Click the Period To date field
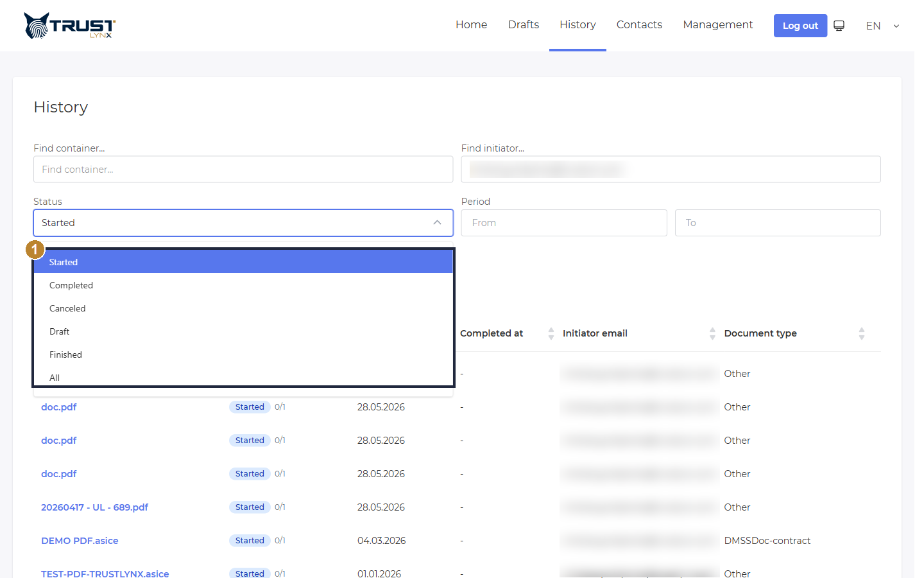 [x=778, y=223]
